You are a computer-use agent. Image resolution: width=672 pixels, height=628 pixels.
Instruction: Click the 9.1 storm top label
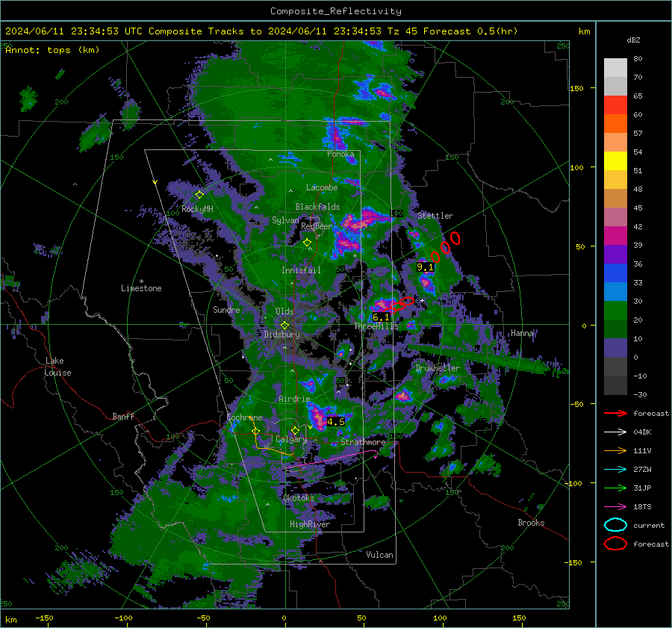[x=425, y=267]
